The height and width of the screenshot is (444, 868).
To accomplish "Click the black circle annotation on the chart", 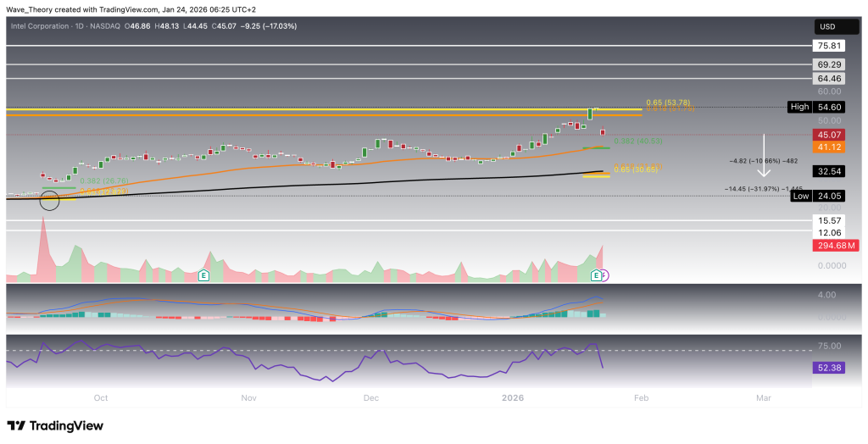I will [x=49, y=200].
